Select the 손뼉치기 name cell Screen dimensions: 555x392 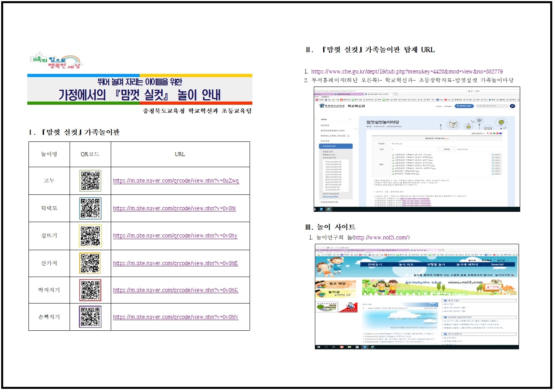tap(49, 317)
